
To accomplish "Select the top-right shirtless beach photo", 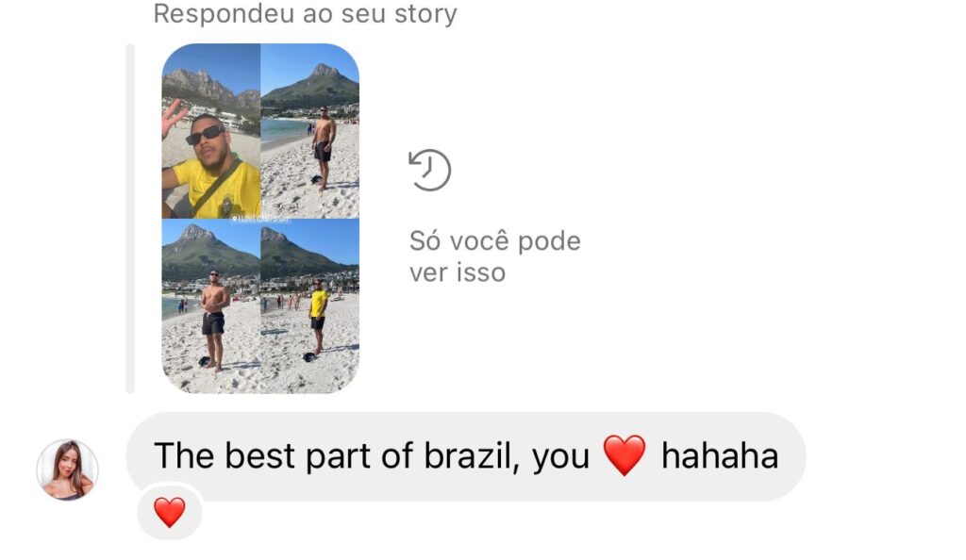I will pyautogui.click(x=310, y=131).
